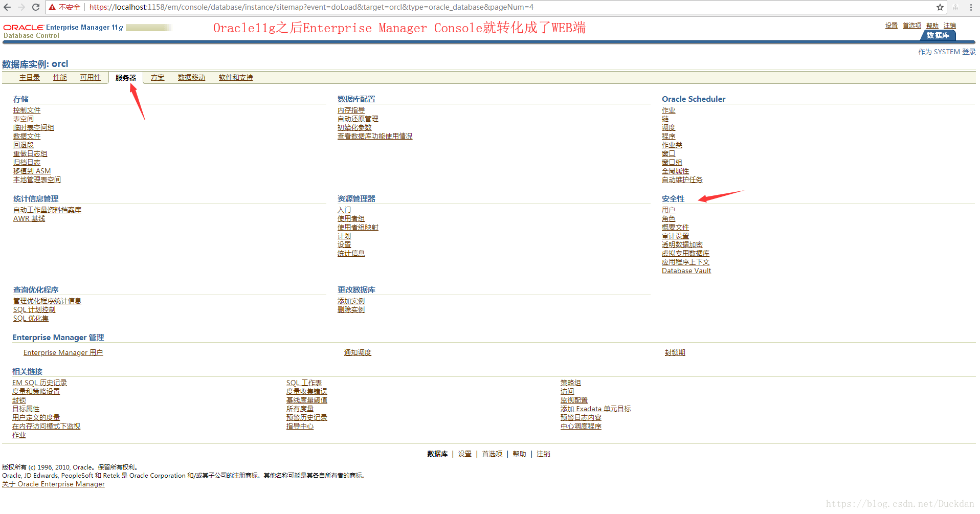Screen dimensions: 980x514
Task: Click the 移植到 ASM link
Action: pyautogui.click(x=32, y=171)
